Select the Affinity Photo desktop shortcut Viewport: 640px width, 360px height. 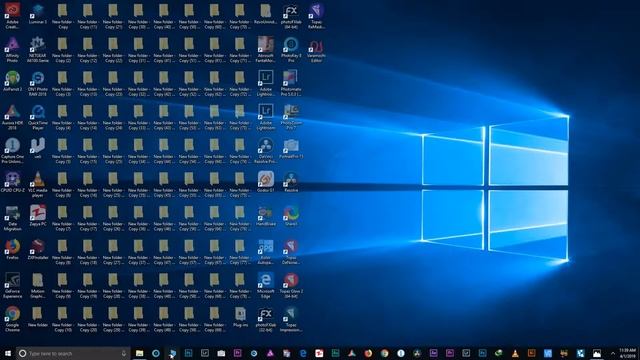12,49
